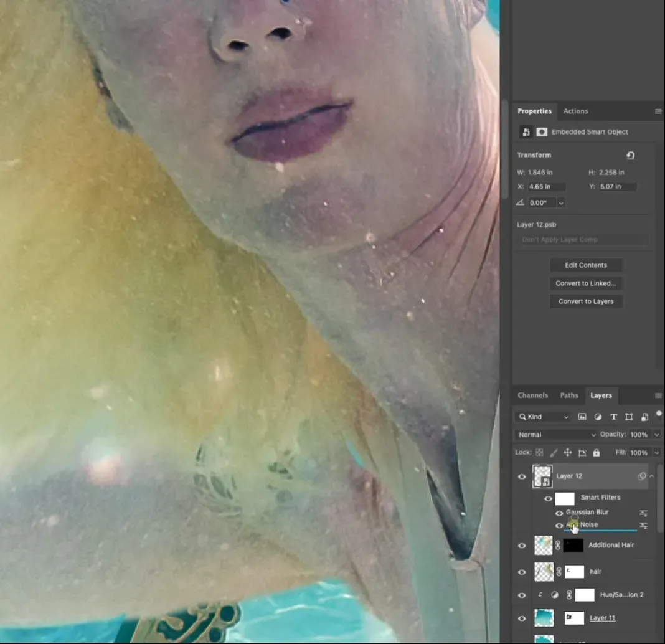This screenshot has width=665, height=644.
Task: Open the Kind filter dropdown
Action: click(544, 417)
